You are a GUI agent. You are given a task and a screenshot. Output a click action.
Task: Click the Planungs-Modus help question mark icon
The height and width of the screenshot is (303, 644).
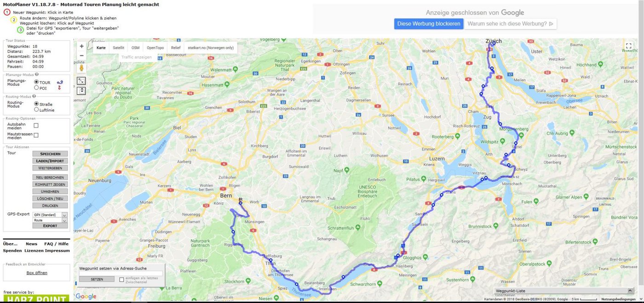pos(37,74)
